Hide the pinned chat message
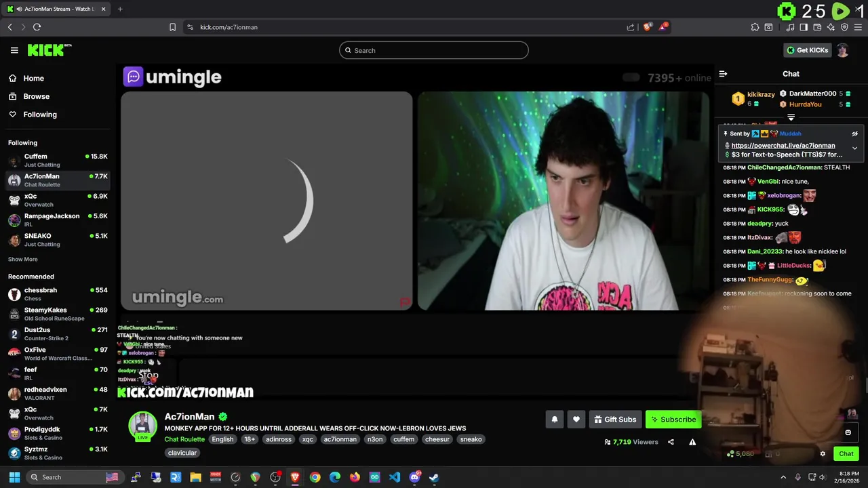 click(854, 134)
